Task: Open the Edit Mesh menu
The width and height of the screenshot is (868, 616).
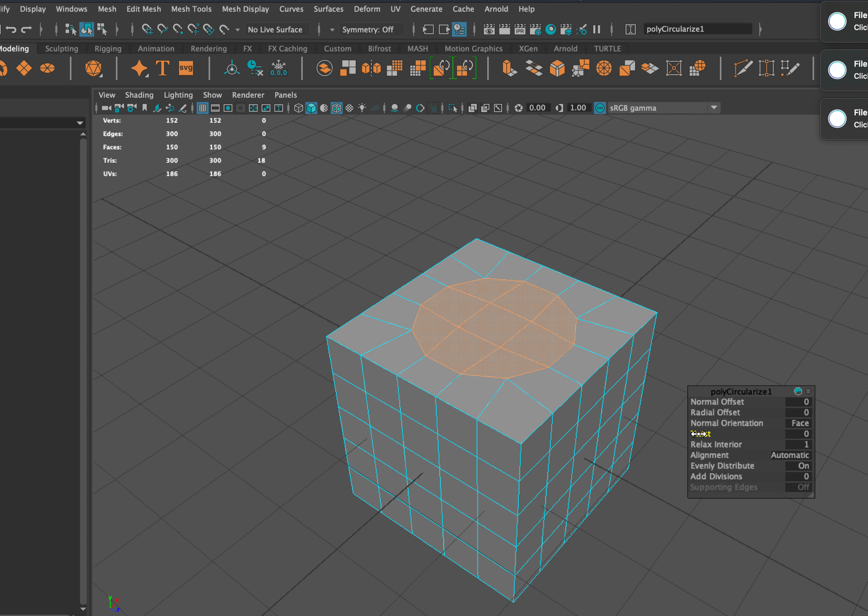Action: 143,9
